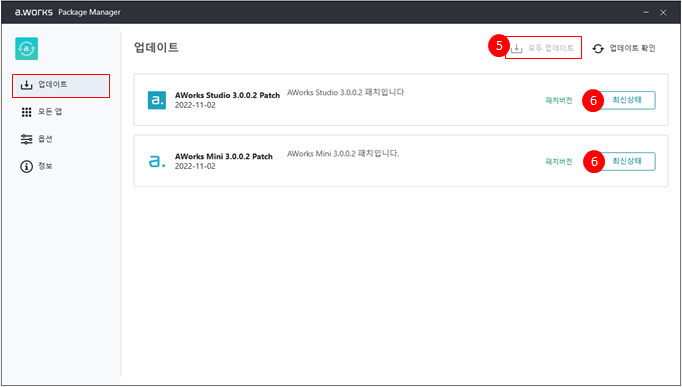
Task: Click the AWorks Studio 3.0.0.2 패치입니다 description
Action: [345, 92]
